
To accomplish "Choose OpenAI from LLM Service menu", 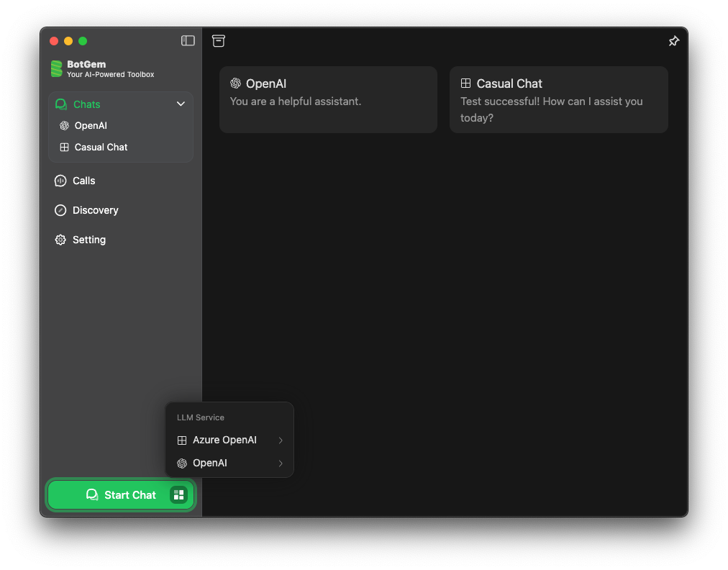I will 229,463.
